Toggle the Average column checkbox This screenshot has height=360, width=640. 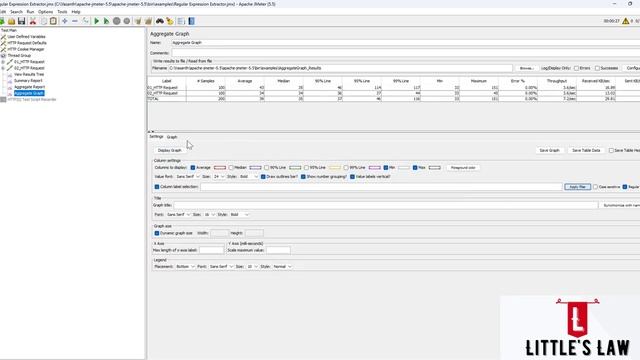193,168
